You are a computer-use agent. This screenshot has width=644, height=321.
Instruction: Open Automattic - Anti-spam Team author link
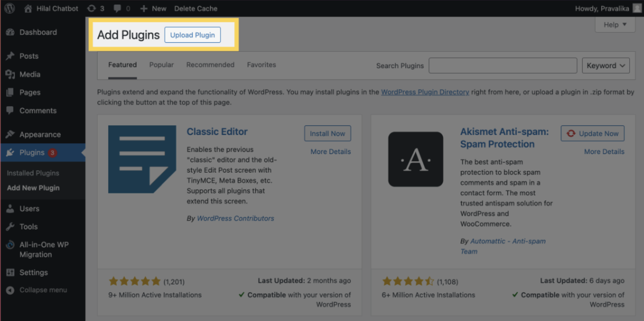(x=503, y=246)
